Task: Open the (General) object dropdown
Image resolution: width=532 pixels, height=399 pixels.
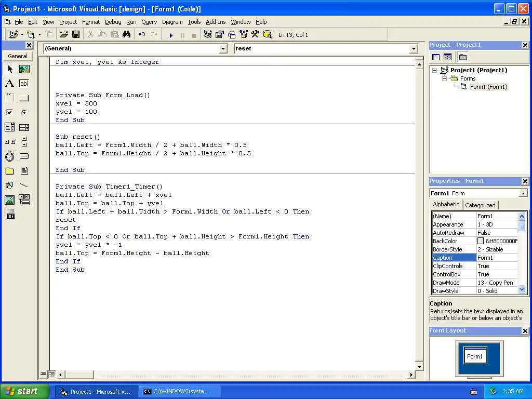Action: 223,48
